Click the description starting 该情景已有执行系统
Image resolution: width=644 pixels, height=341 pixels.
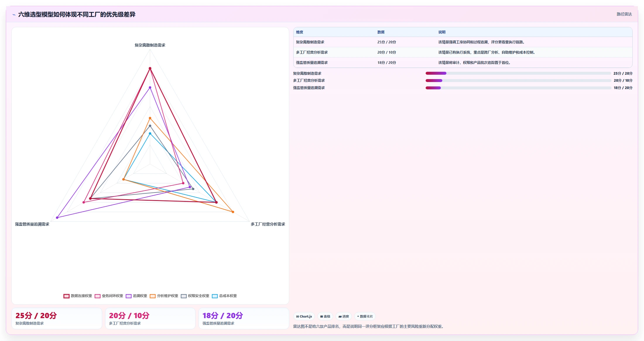click(487, 52)
